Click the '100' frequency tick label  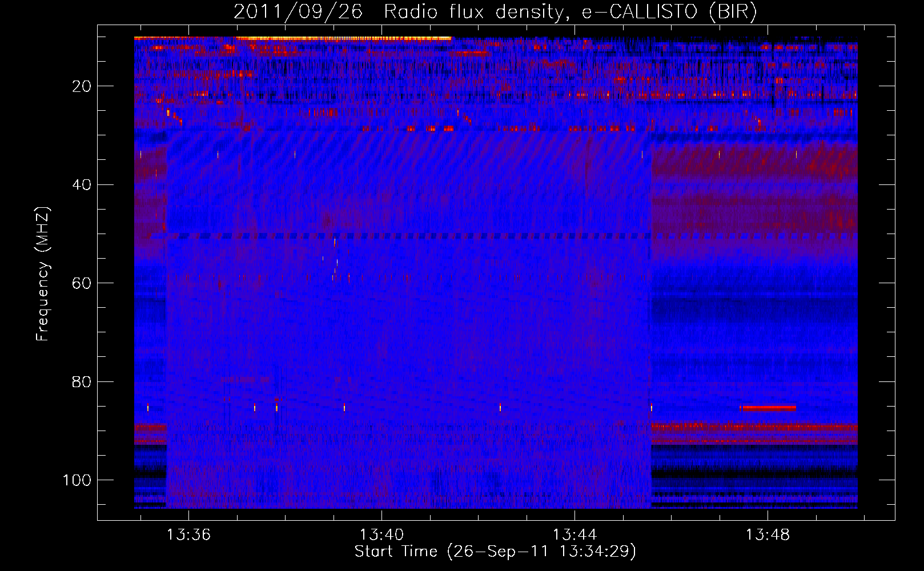77,480
